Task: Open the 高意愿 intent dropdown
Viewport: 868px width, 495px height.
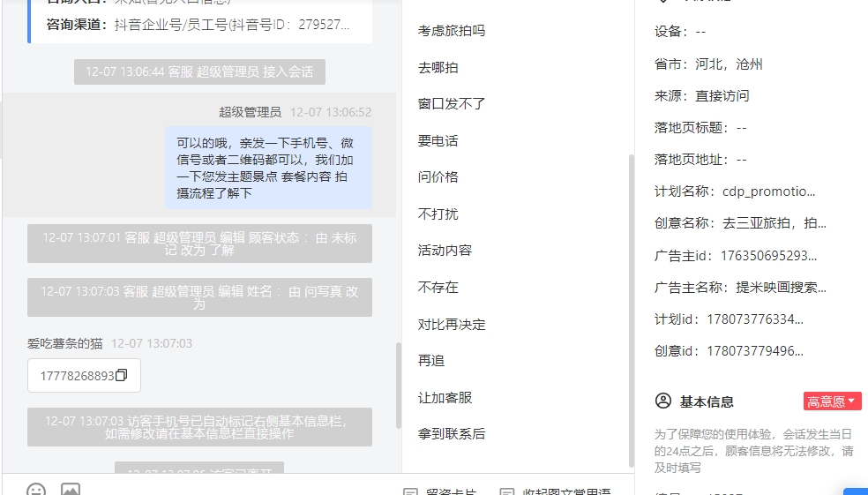Action: (x=832, y=401)
